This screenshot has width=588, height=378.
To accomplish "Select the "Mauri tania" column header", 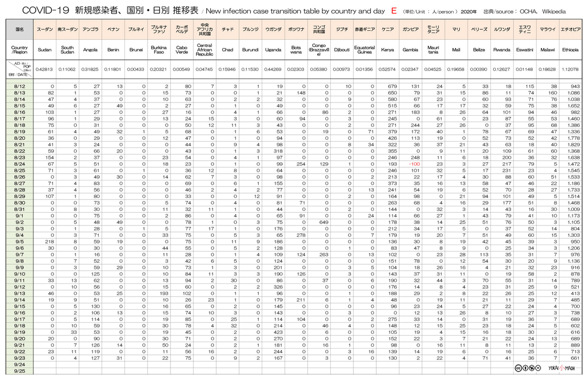I will (433, 50).
